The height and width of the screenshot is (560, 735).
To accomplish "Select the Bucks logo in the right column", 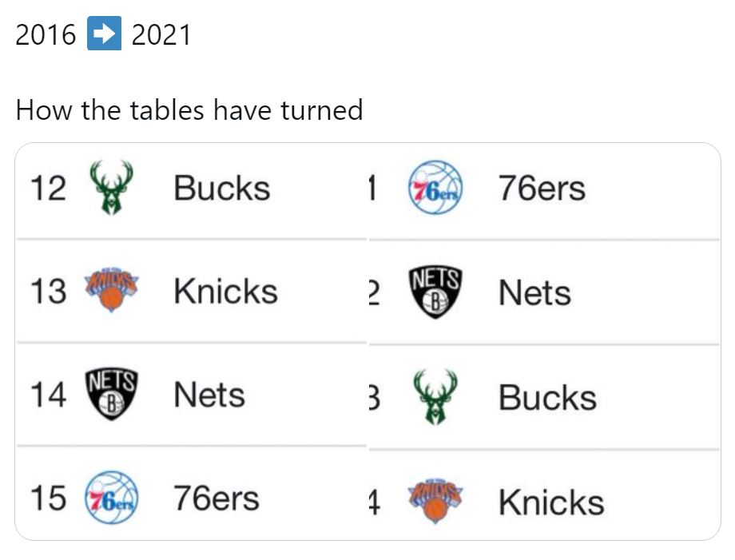I will [435, 397].
